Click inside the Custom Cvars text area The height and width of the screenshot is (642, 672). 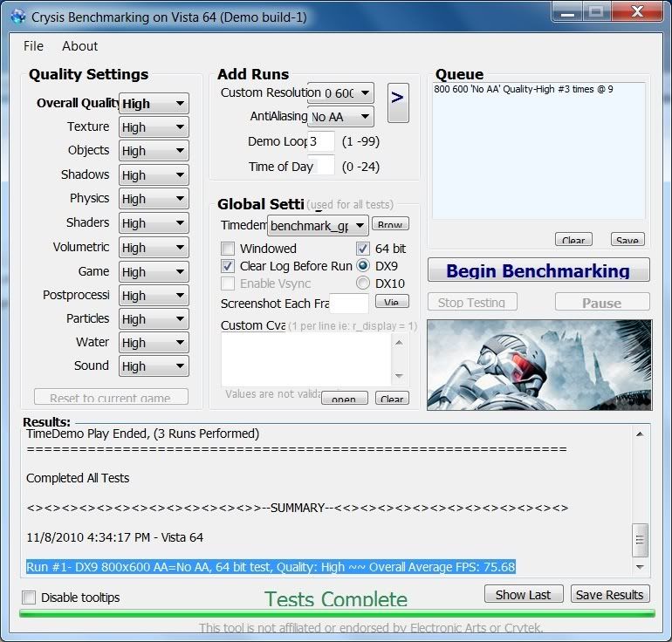coord(306,359)
